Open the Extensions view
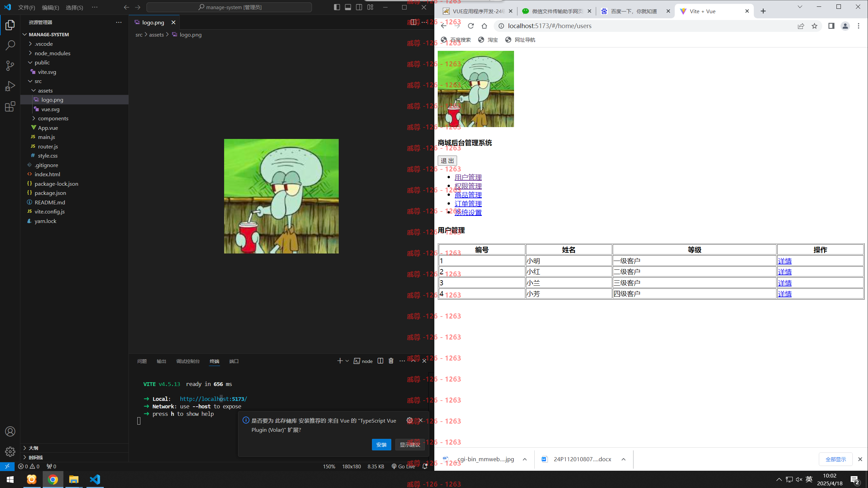Viewport: 868px width, 488px height. pyautogui.click(x=10, y=106)
